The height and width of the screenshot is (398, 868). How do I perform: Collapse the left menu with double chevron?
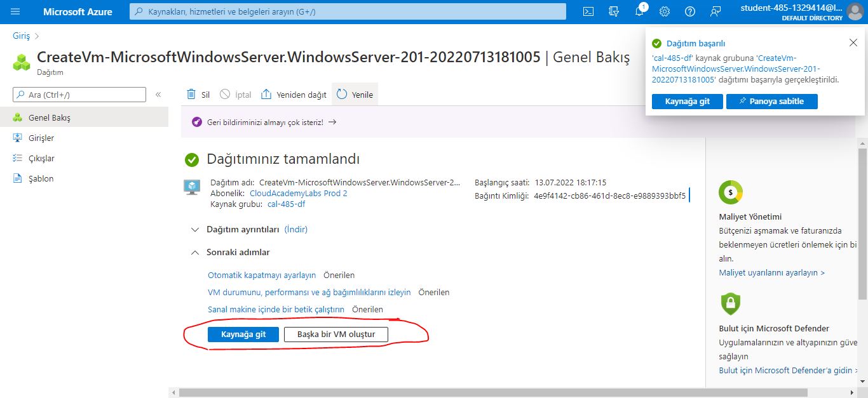(158, 95)
